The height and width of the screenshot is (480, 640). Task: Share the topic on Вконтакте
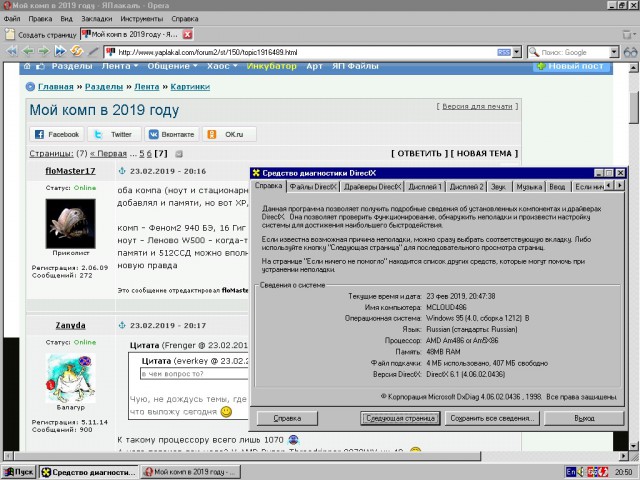[172, 134]
